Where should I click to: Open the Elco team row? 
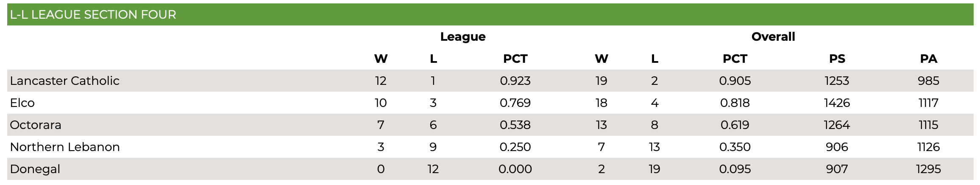click(490, 103)
